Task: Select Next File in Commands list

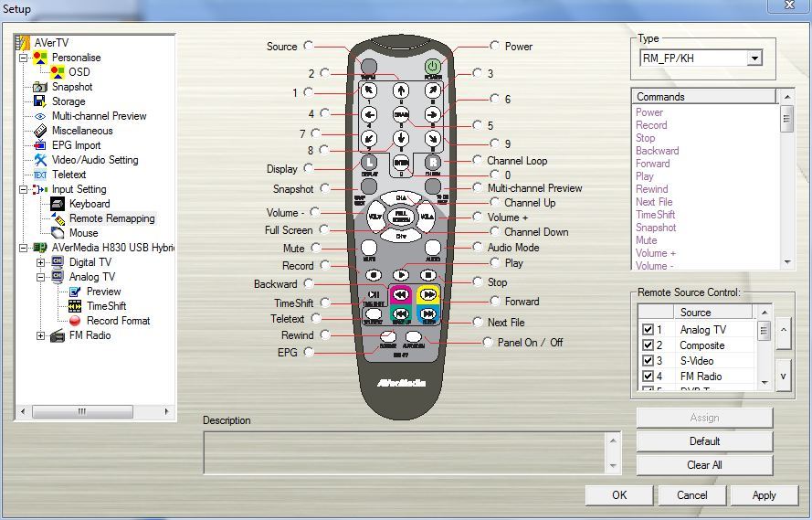Action: (654, 201)
